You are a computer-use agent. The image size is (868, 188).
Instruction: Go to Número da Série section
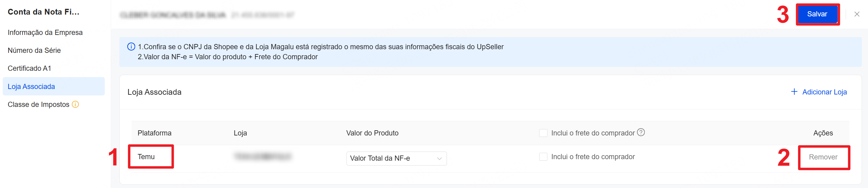click(x=34, y=50)
